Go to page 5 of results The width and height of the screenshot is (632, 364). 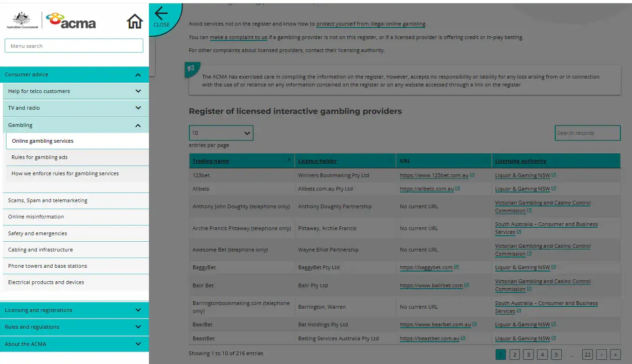[556, 355]
